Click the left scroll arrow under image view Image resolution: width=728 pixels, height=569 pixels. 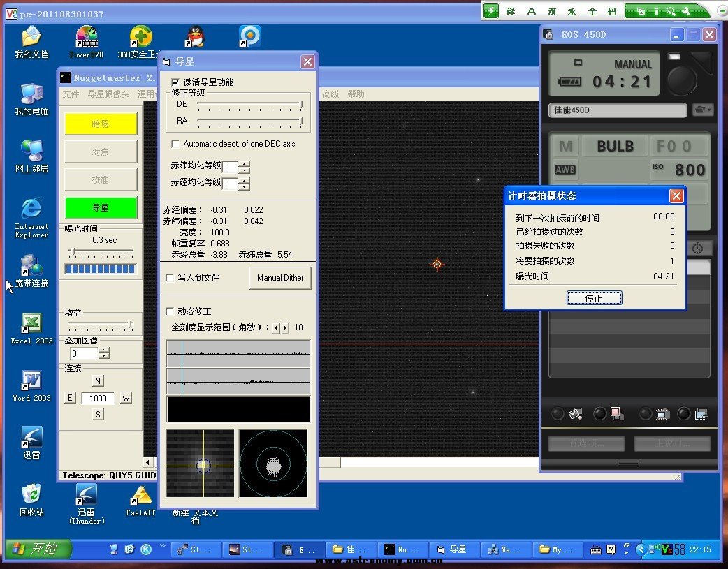point(148,462)
